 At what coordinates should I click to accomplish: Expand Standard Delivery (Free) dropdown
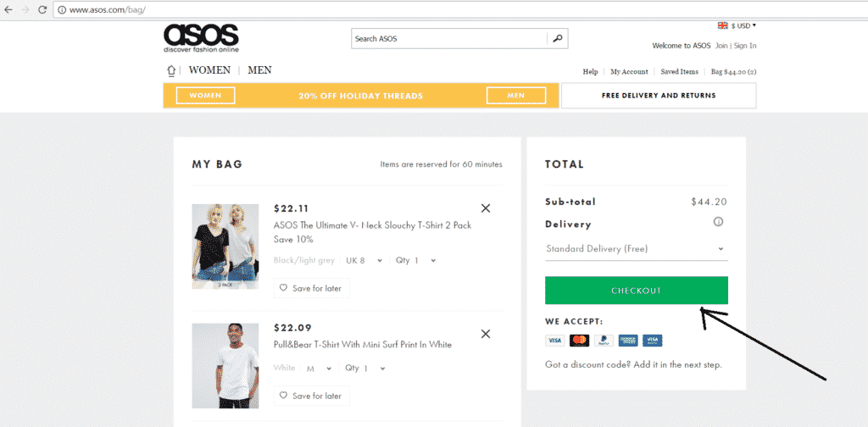click(636, 249)
